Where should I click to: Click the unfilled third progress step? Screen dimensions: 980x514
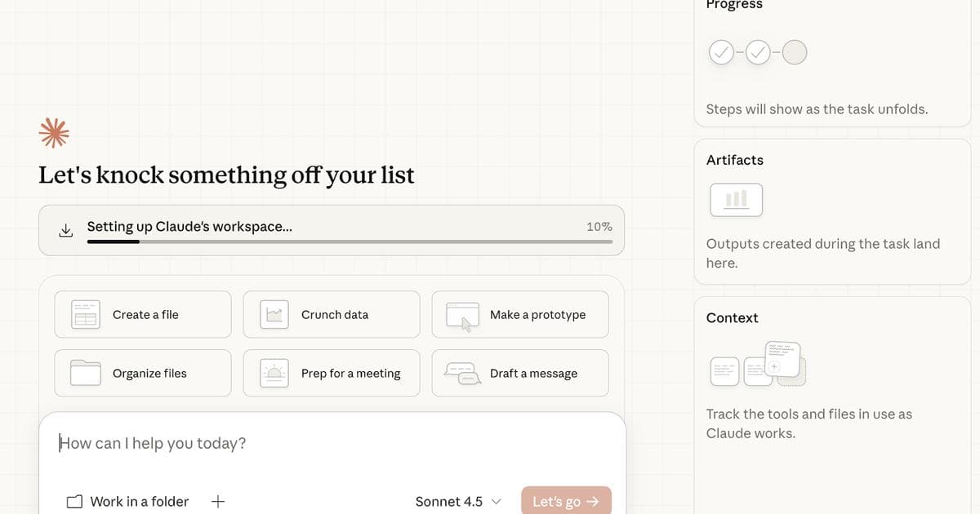[x=794, y=51]
